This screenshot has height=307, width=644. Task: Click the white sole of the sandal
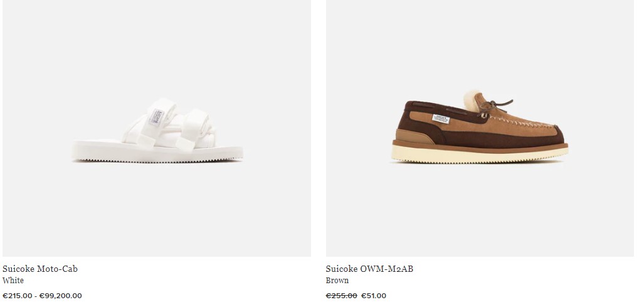coord(157,151)
